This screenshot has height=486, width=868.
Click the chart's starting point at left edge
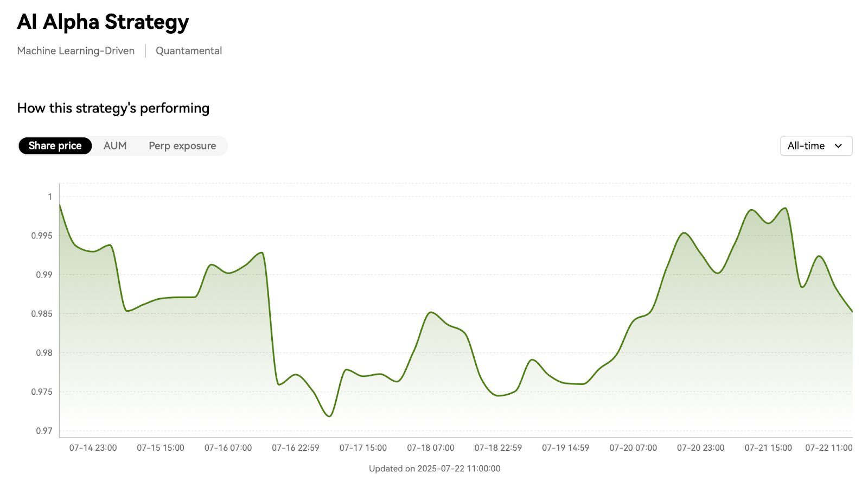click(x=60, y=205)
